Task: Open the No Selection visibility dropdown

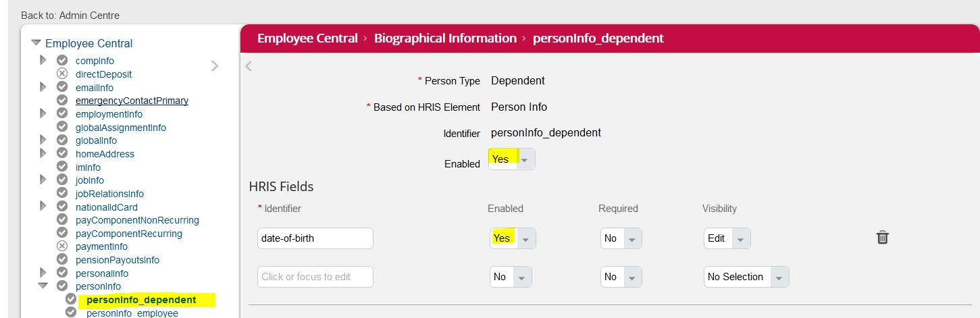Action: pyautogui.click(x=746, y=277)
